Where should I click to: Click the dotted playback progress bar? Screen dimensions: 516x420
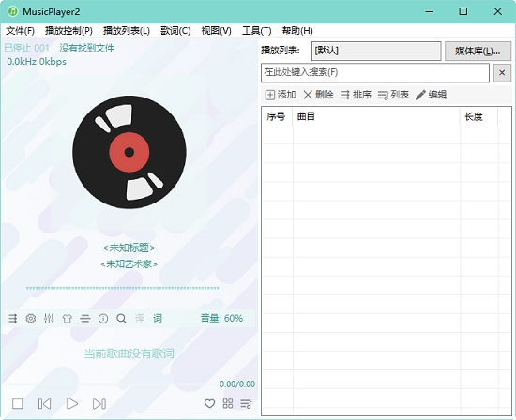122,288
